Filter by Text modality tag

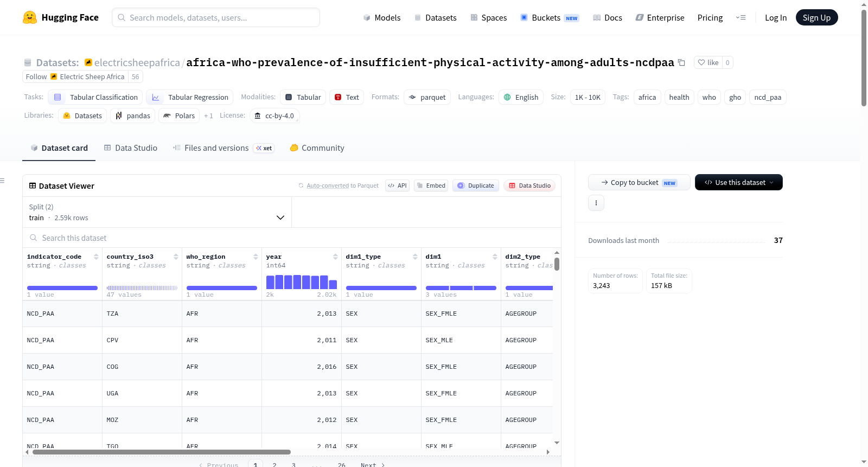347,97
